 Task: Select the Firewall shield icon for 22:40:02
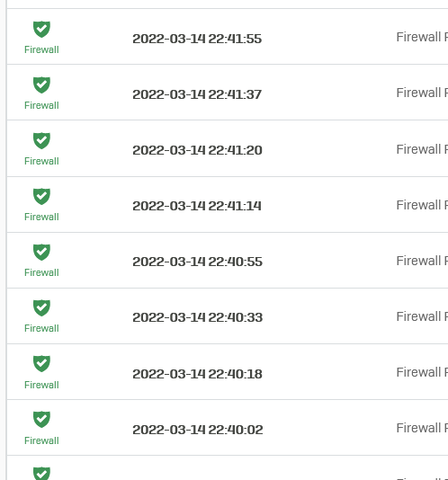coord(41,419)
